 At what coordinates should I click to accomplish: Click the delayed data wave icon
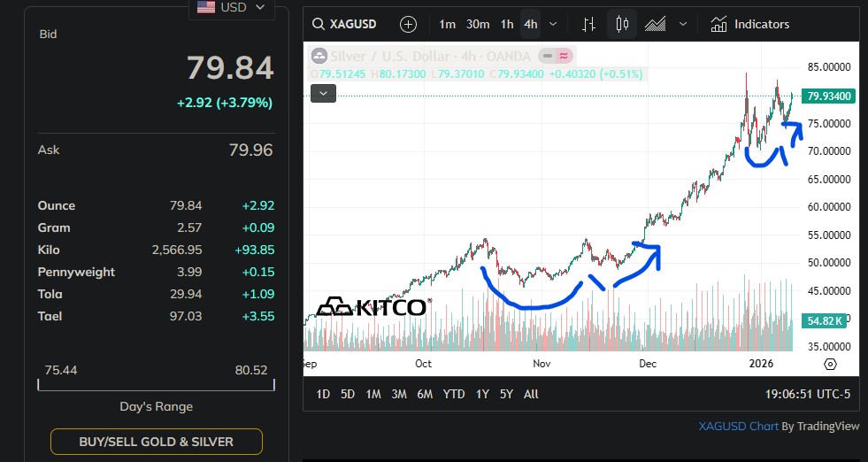click(x=564, y=56)
